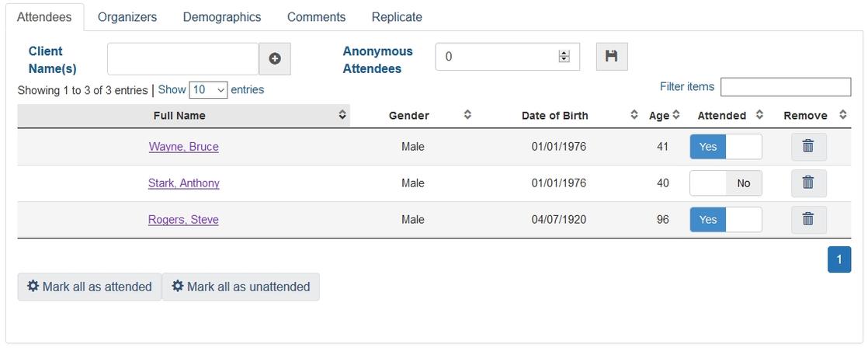Open the Show entries count dropdown
The image size is (868, 348).
[x=207, y=90]
